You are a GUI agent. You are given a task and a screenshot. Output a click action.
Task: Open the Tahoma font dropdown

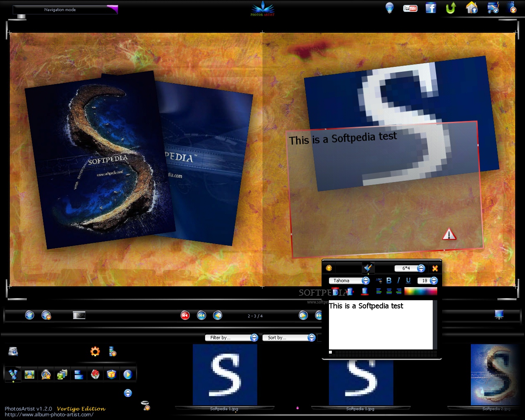349,281
